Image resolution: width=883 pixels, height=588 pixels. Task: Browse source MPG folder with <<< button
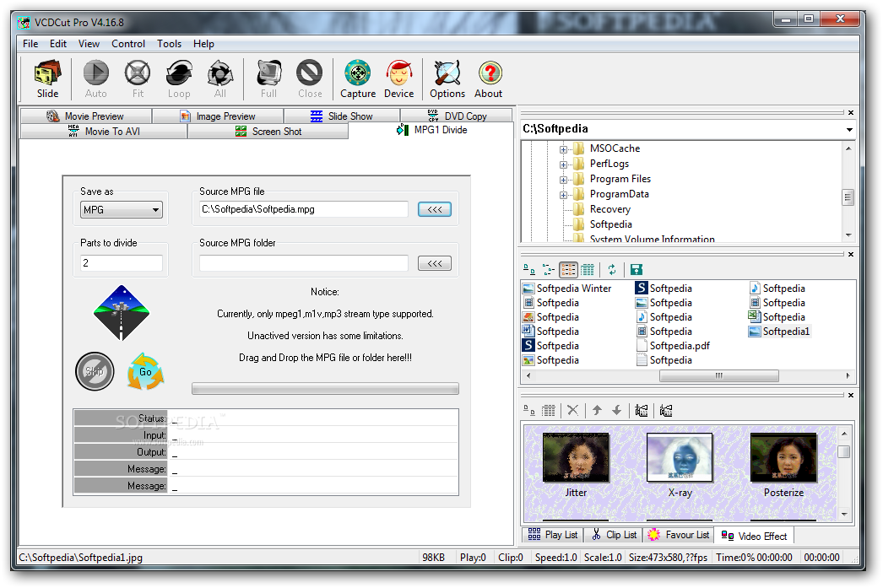point(435,263)
